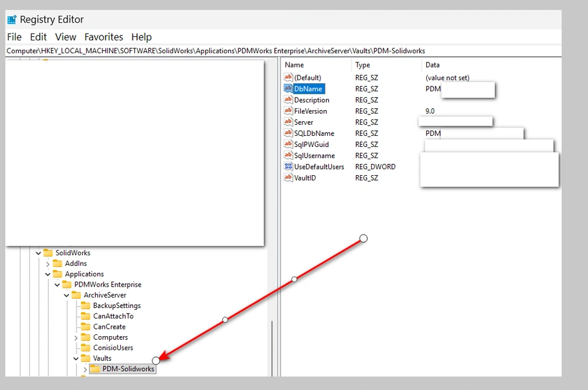Click the PDMWorks Enterprise folder icon
The height and width of the screenshot is (390, 588).
(x=67, y=284)
